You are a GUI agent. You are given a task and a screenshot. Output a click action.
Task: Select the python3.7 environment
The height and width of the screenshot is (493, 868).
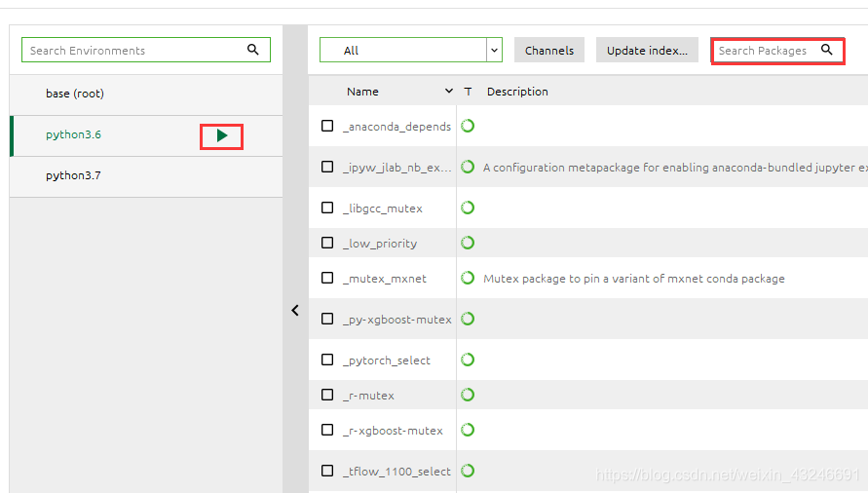pyautogui.click(x=146, y=176)
